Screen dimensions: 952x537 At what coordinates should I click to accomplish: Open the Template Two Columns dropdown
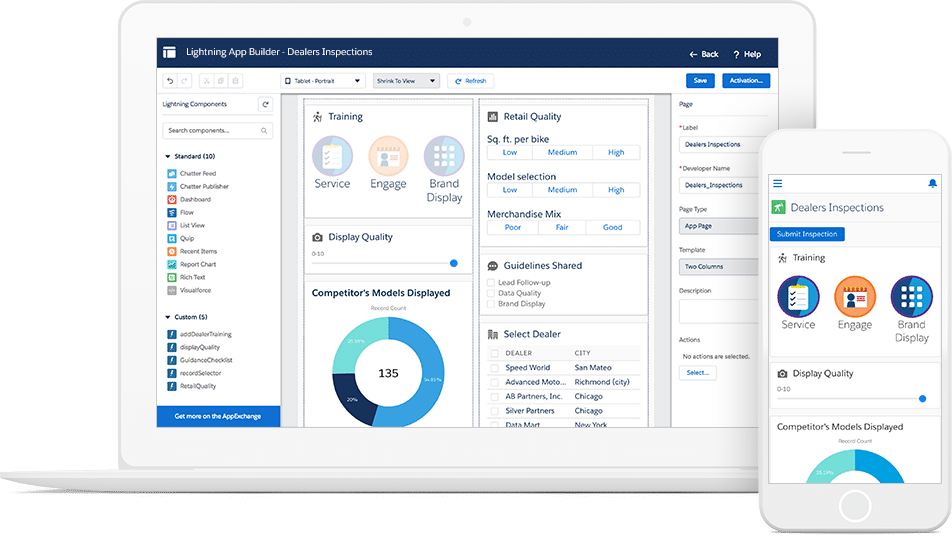click(718, 267)
